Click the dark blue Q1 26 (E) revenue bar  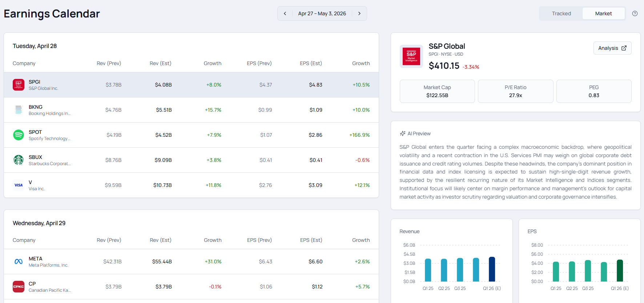(492, 269)
